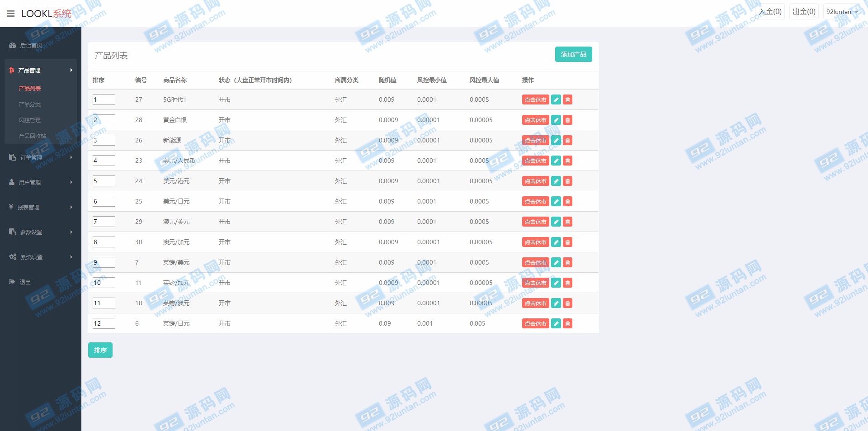The image size is (868, 431).
Task: Click the trash icon for 英镑/日元
Action: [568, 323]
